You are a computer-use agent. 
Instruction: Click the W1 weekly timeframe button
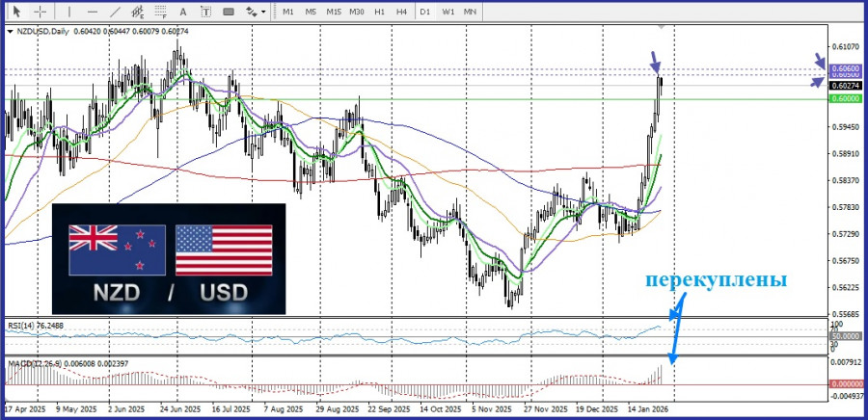coord(448,12)
